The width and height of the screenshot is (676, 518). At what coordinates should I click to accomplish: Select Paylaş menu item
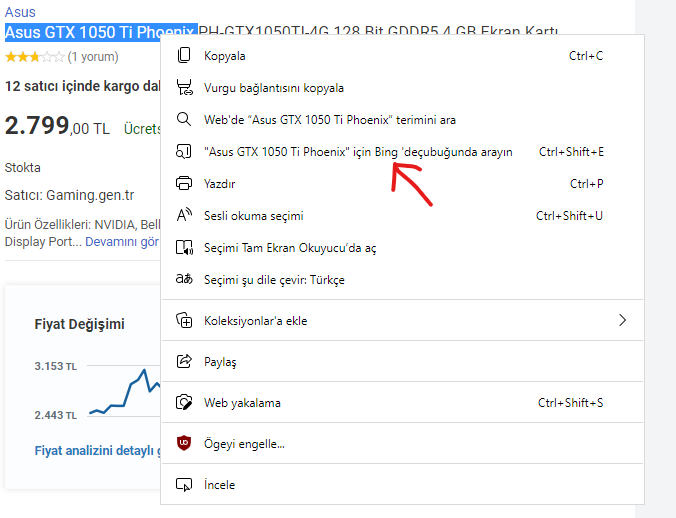[x=402, y=361]
